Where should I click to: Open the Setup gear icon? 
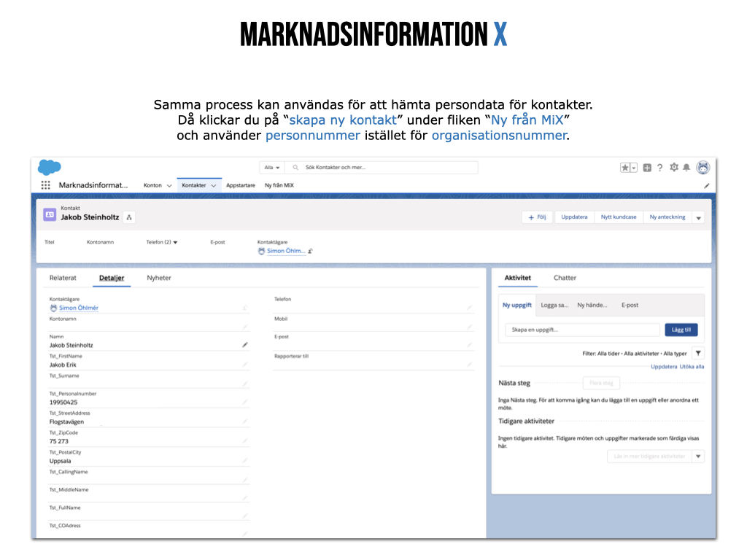point(674,168)
